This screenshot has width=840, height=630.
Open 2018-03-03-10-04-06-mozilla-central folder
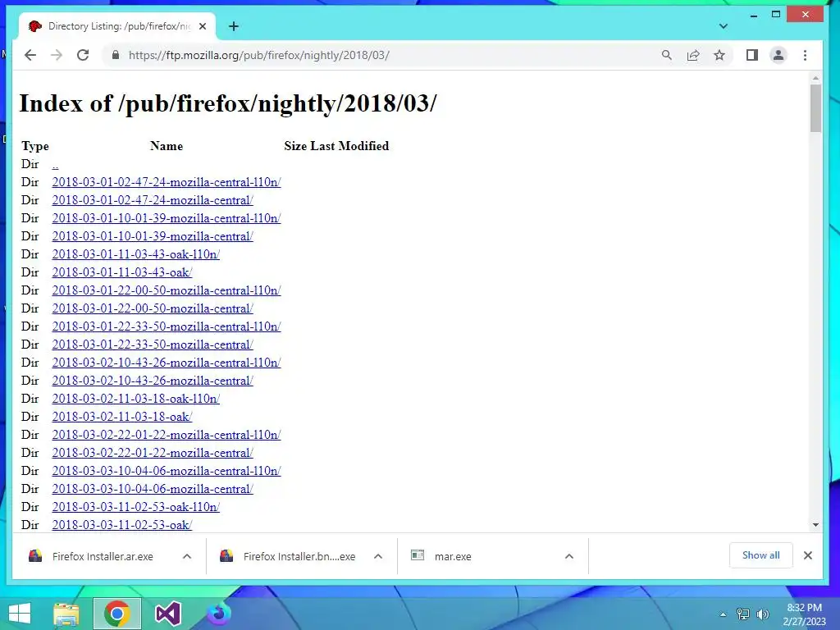153,489
